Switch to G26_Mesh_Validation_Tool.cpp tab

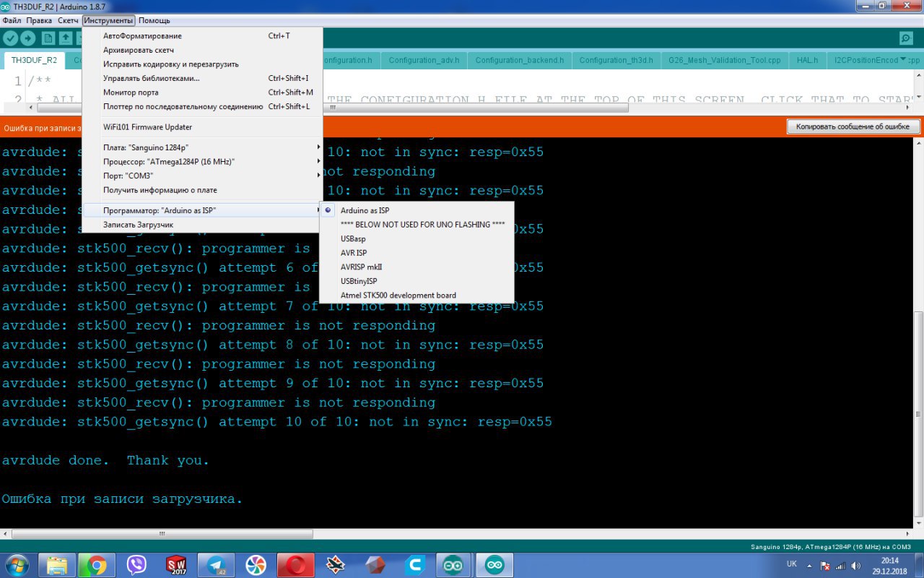(724, 60)
